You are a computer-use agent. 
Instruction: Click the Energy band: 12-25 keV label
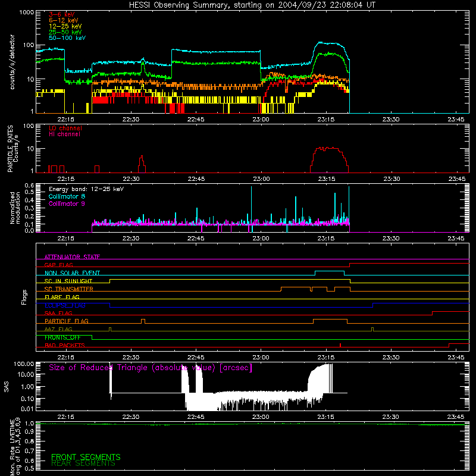[86, 189]
